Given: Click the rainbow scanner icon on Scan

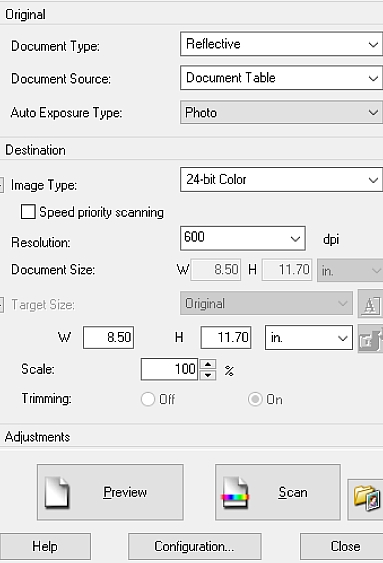Looking at the screenshot, I should [x=235, y=492].
